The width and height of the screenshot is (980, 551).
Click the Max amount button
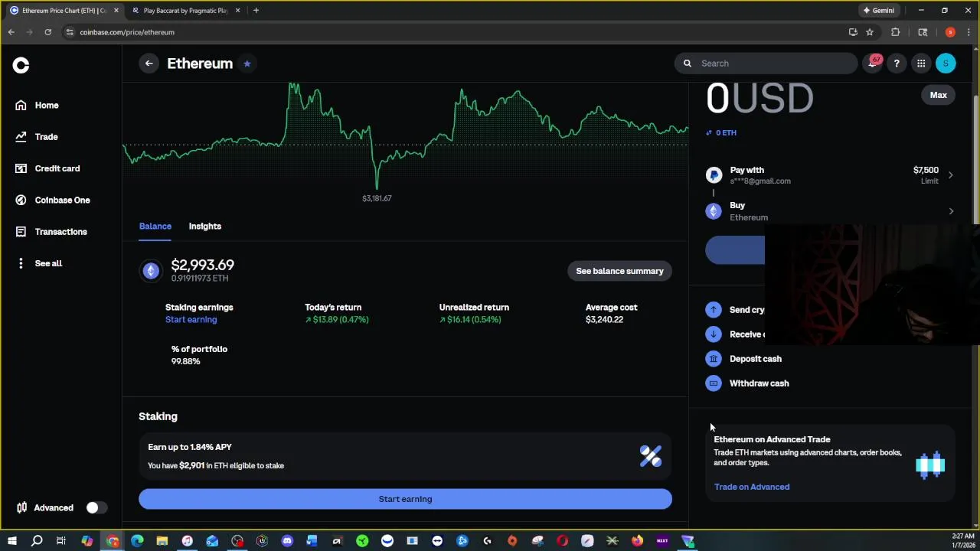[x=938, y=95]
